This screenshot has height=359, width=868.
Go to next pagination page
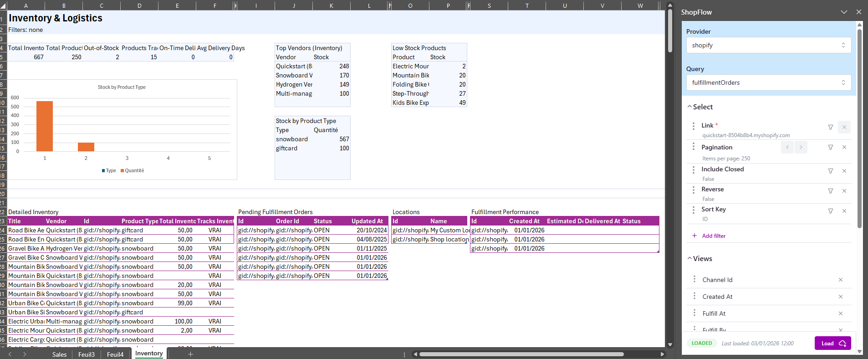point(801,147)
